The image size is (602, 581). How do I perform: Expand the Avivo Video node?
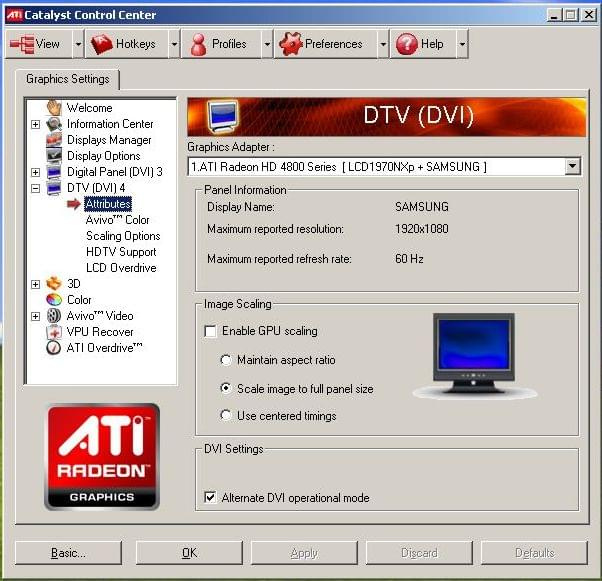pyautogui.click(x=35, y=316)
